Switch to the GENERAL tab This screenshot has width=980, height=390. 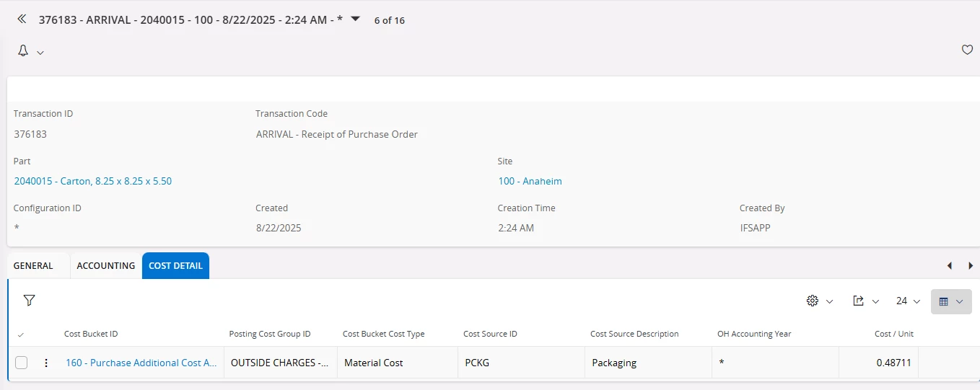point(33,265)
